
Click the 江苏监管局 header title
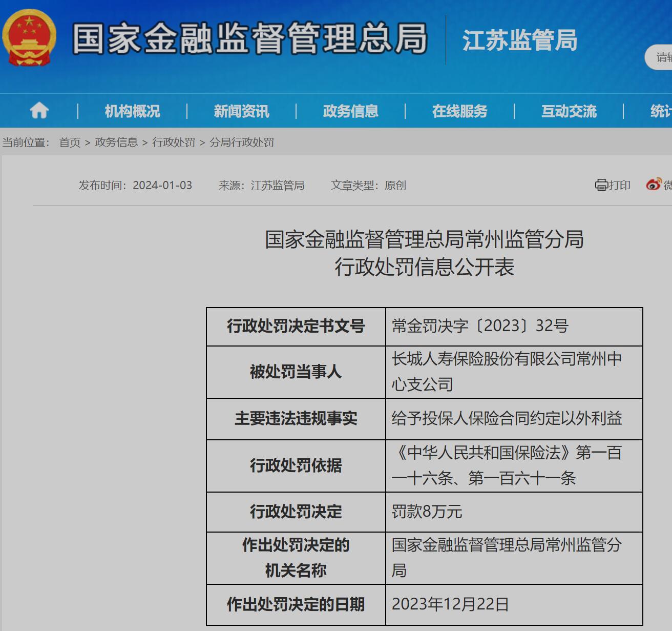[520, 40]
